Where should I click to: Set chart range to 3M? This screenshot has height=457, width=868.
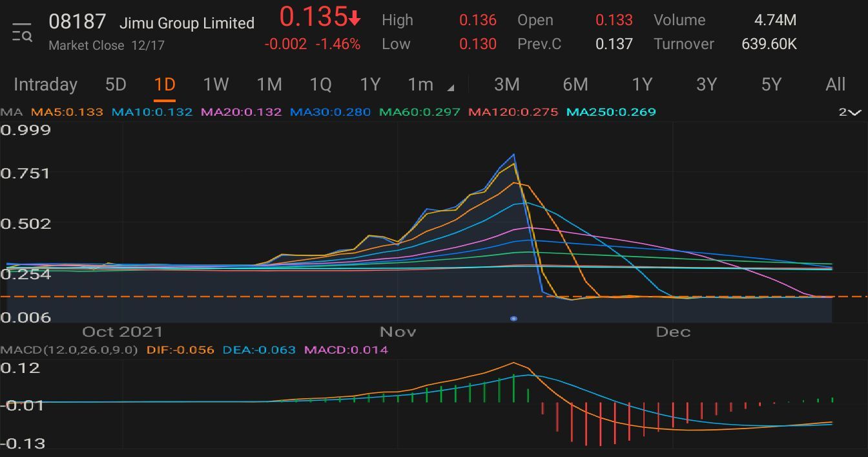[x=507, y=85]
